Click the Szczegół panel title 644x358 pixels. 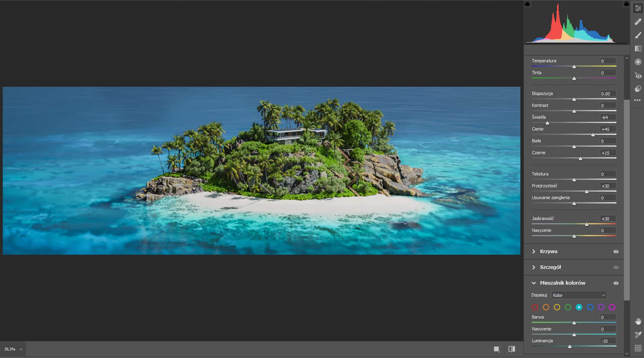pos(550,267)
